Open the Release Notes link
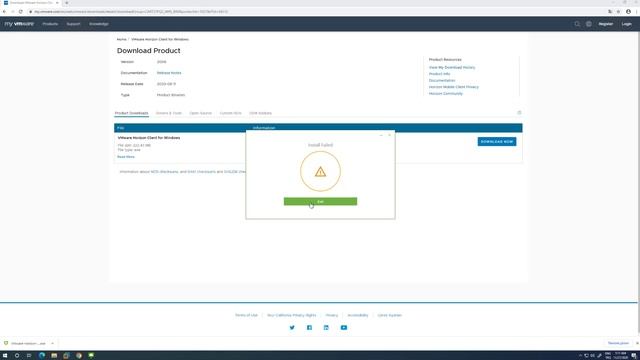 169,73
